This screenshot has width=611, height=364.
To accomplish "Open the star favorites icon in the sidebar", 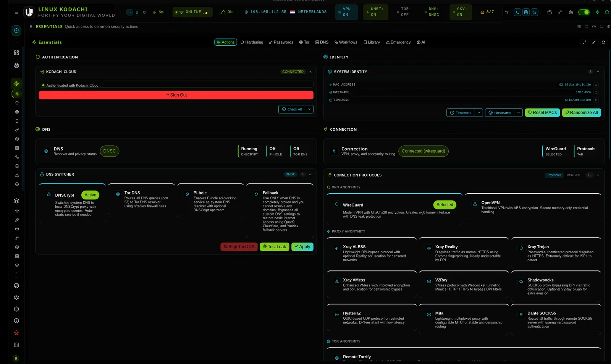I will [x=17, y=211].
